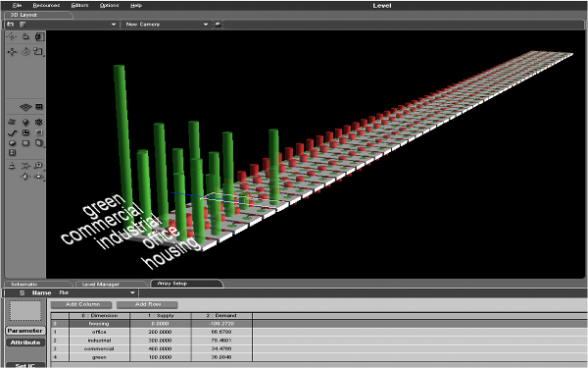Select the office supply value cell

pos(161,332)
